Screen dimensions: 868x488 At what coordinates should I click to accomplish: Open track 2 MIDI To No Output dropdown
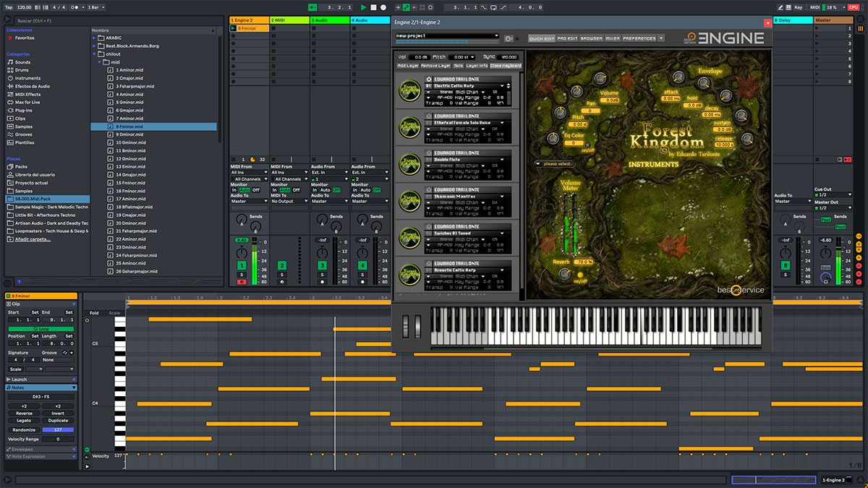pos(289,201)
